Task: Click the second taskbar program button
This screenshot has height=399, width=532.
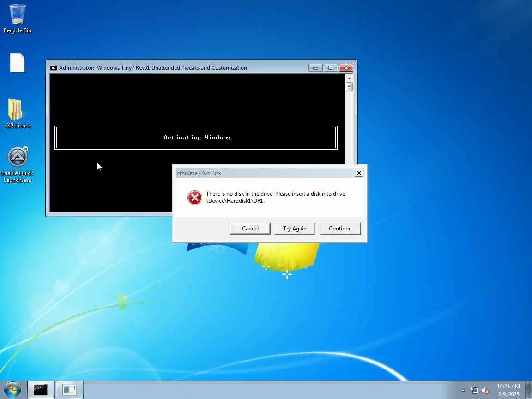Action: (70, 390)
